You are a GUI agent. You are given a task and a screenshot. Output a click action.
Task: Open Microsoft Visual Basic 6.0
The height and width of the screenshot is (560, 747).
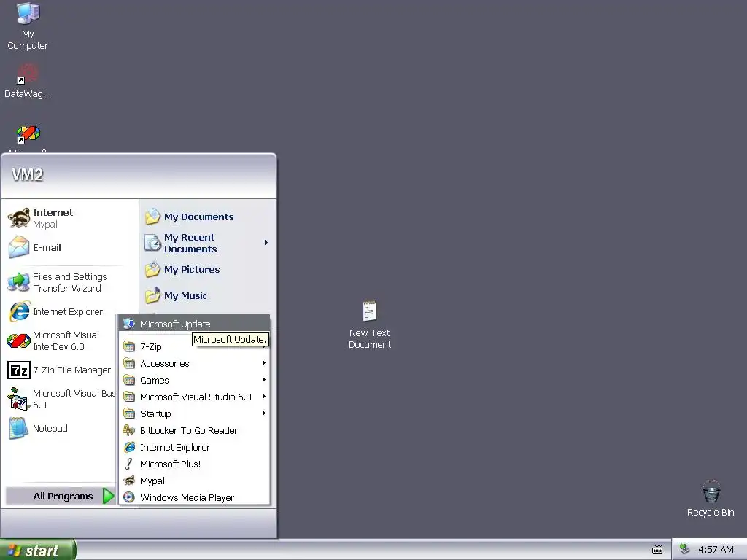coord(61,399)
